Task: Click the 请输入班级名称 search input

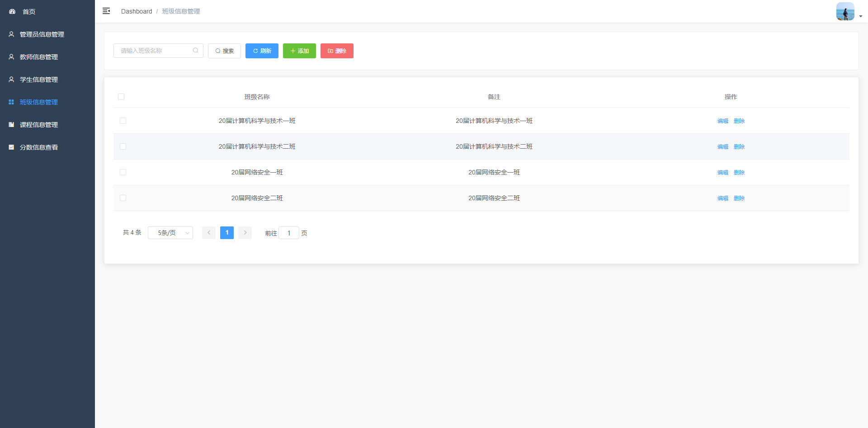Action: (154, 51)
